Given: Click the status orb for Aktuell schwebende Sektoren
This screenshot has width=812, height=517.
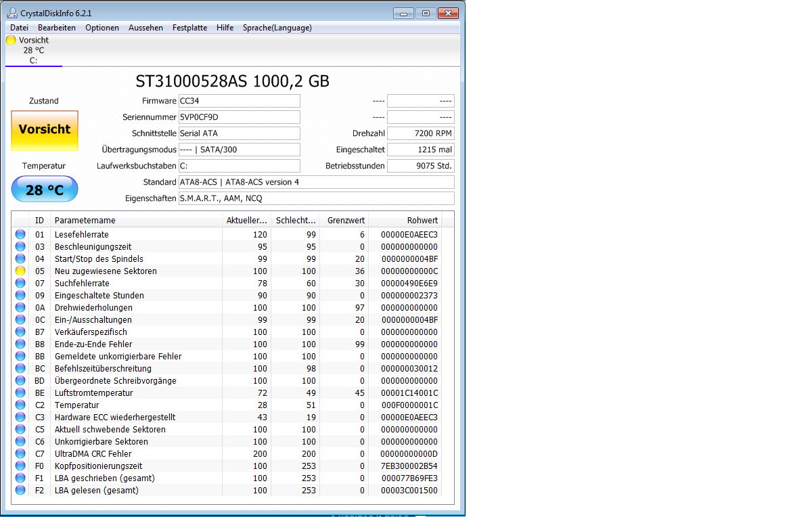Looking at the screenshot, I should (x=20, y=429).
